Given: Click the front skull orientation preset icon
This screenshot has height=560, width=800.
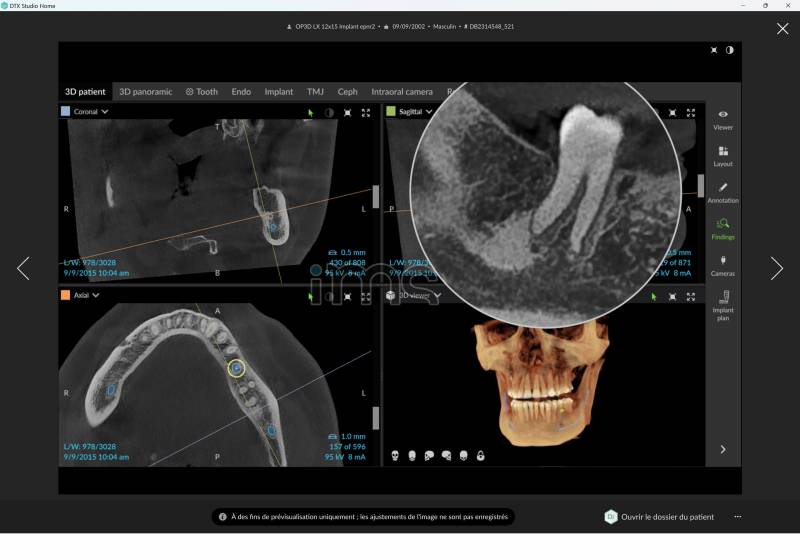Looking at the screenshot, I should (395, 456).
